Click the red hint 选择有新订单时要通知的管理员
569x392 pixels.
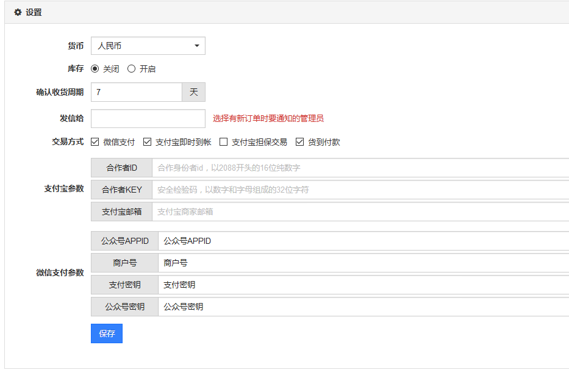tap(268, 119)
